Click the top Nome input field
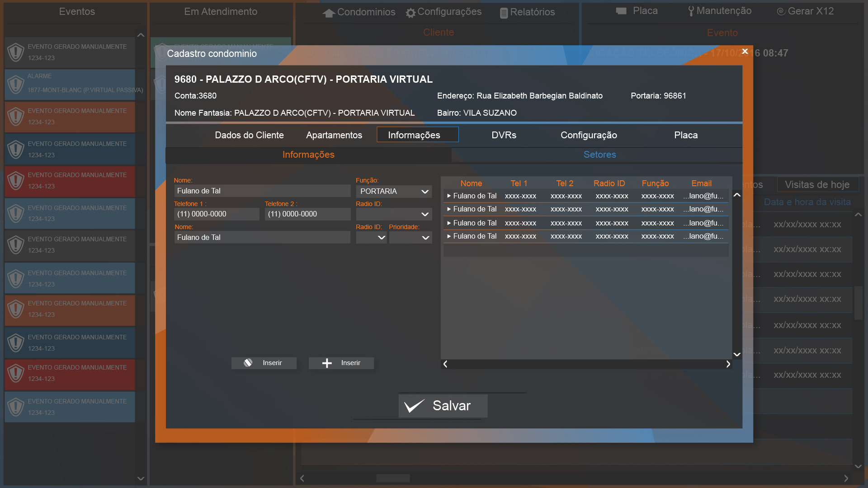The image size is (868, 488). 262,191
